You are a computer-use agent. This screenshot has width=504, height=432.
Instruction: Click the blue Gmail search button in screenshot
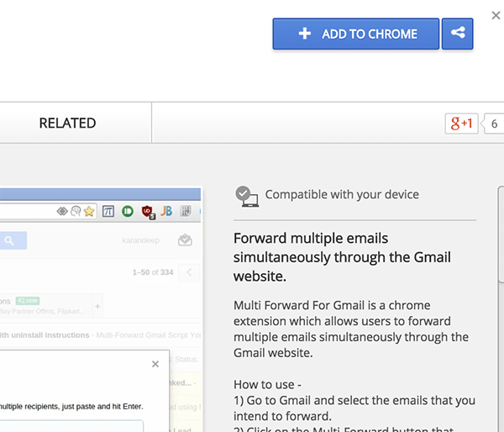coord(12,241)
